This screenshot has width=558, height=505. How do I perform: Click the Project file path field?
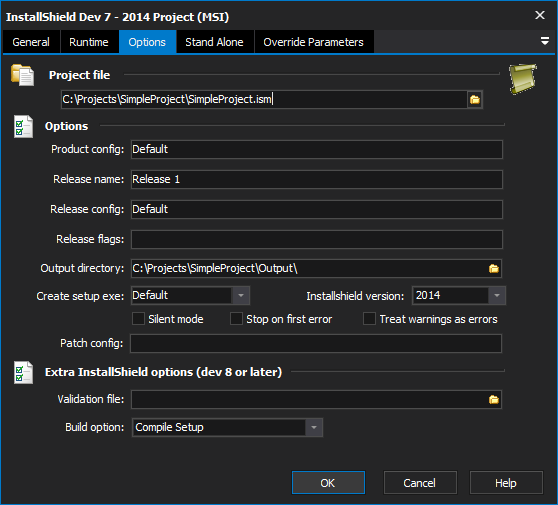pyautogui.click(x=264, y=99)
